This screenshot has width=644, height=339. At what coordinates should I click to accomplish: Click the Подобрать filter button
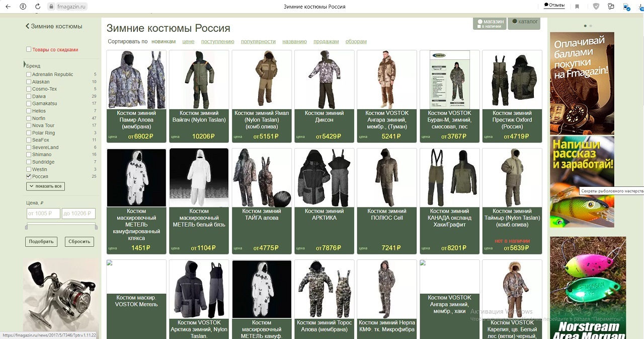[41, 241]
